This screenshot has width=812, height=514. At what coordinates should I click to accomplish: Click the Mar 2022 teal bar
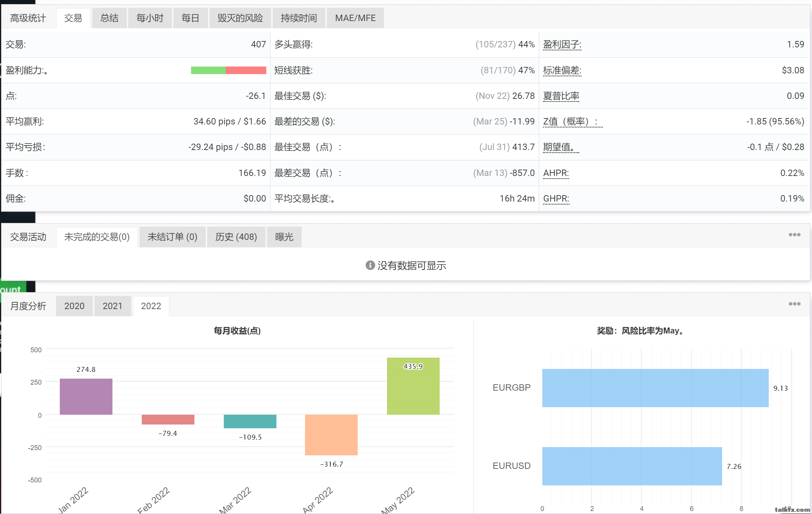pyautogui.click(x=250, y=422)
